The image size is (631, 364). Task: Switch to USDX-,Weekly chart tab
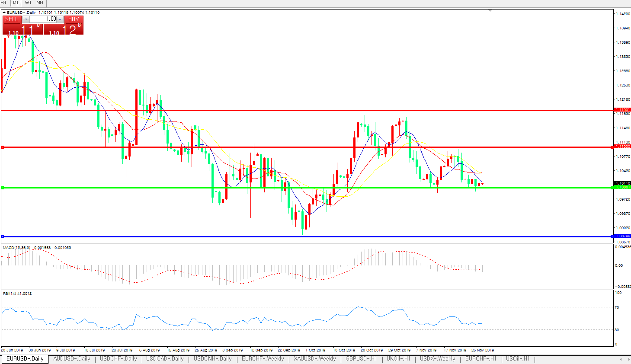[437, 359]
